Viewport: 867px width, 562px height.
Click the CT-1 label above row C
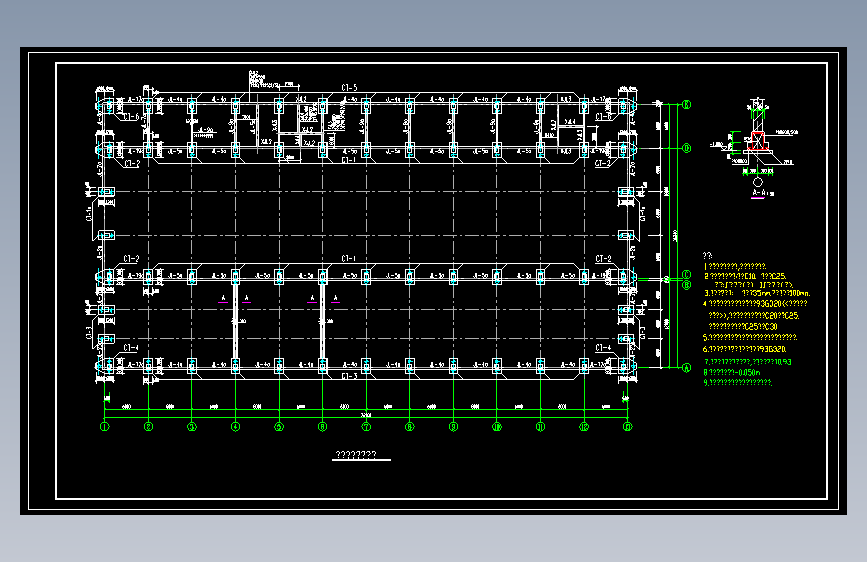pyautogui.click(x=349, y=258)
